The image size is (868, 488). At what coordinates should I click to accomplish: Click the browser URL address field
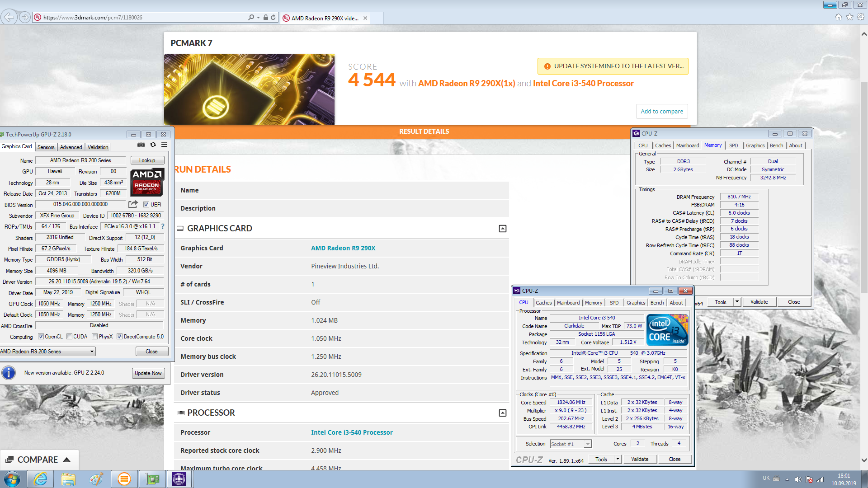[x=145, y=18]
